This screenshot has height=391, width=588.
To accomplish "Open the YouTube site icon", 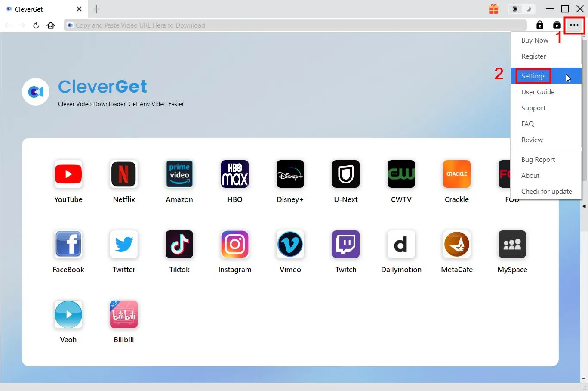I will (x=68, y=174).
